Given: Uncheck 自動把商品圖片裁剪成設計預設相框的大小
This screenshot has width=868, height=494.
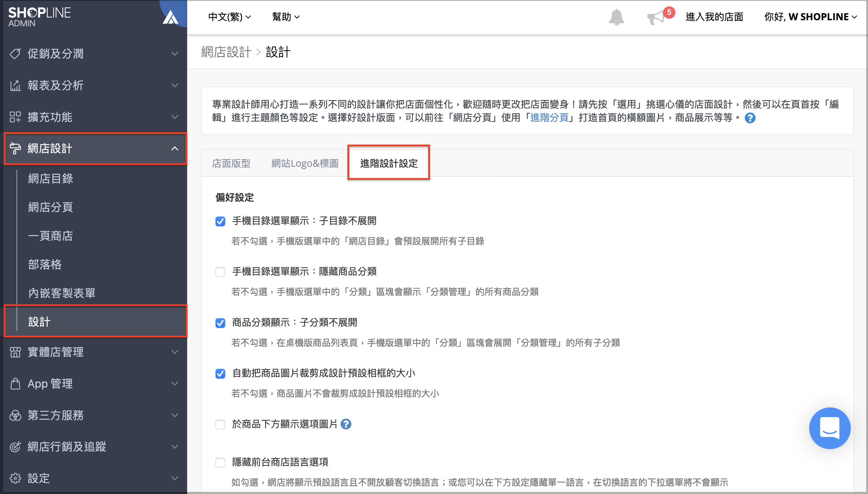Looking at the screenshot, I should tap(220, 374).
